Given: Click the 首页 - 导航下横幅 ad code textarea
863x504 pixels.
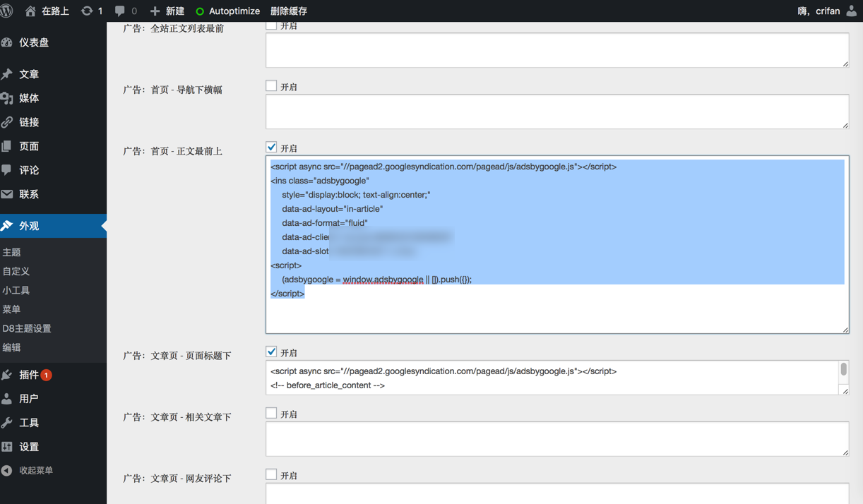Looking at the screenshot, I should click(557, 112).
